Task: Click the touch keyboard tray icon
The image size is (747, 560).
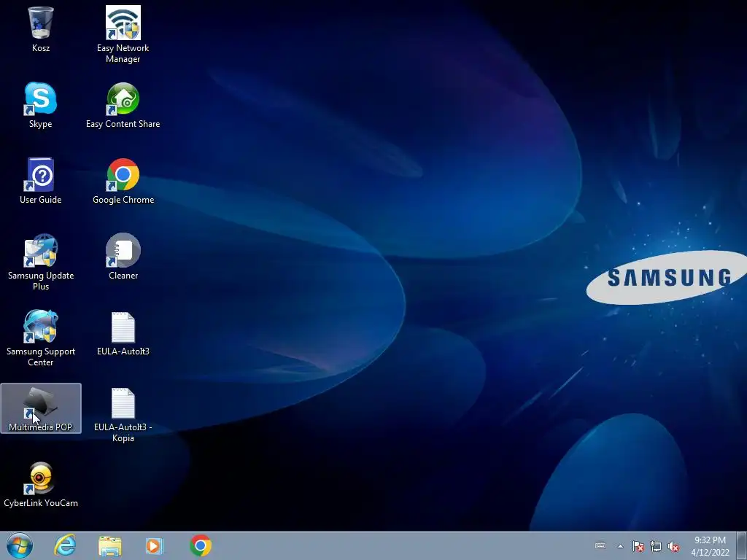Action: coord(600,545)
